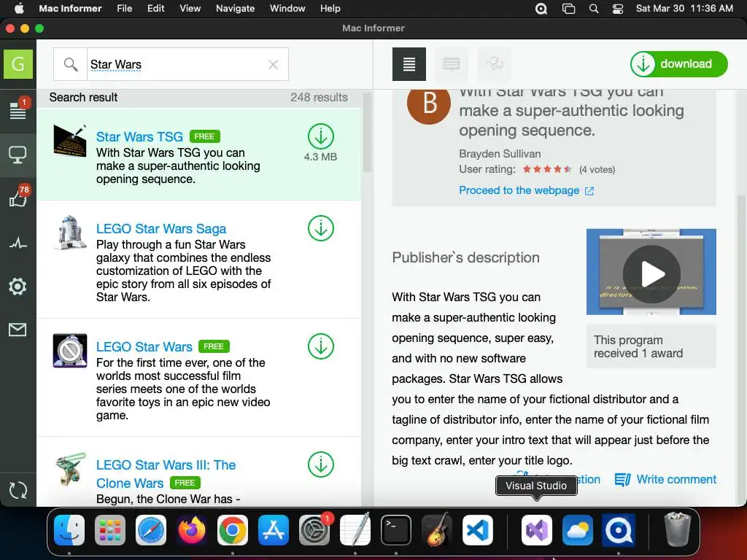Open Control Center in the menu bar
The height and width of the screenshot is (560, 747).
(618, 9)
